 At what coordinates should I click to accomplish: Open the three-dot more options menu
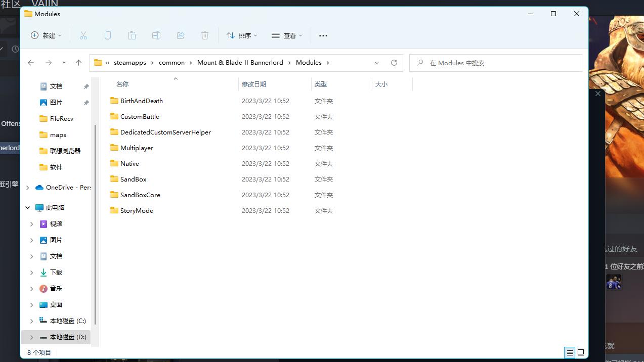click(323, 35)
